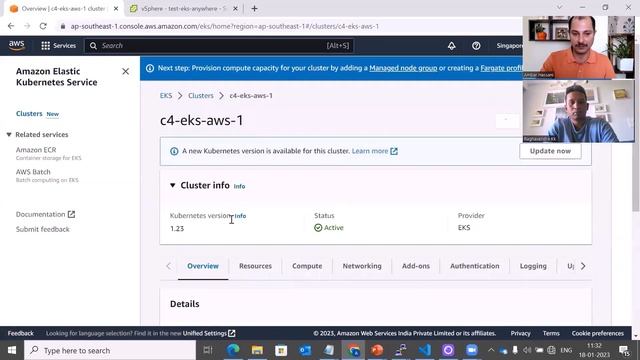Open the Windows notification center icon
Viewport: 640px width, 360px height.
624,350
